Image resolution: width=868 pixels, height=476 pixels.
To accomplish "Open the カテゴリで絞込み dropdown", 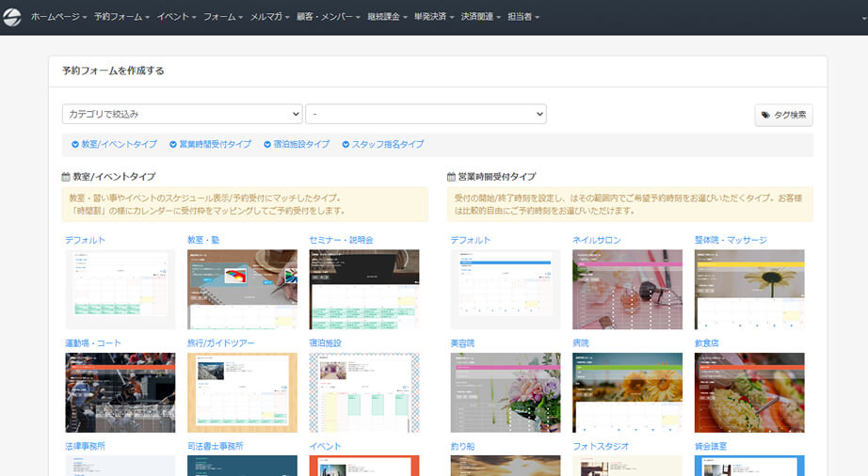I will (182, 114).
